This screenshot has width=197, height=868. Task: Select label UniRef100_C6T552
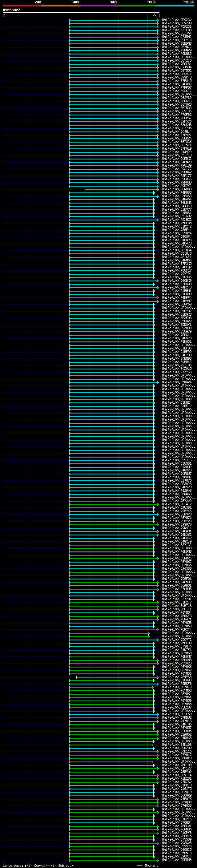point(177,71)
